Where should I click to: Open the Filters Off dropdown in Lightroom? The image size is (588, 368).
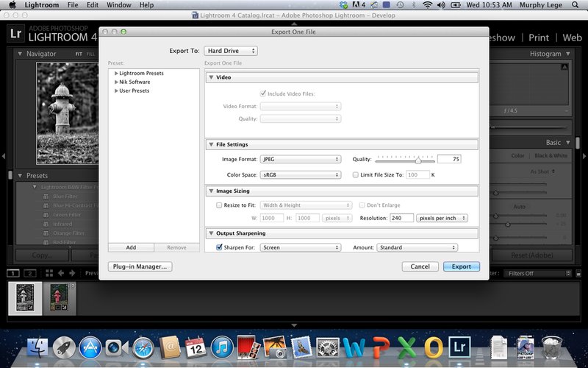tap(537, 273)
